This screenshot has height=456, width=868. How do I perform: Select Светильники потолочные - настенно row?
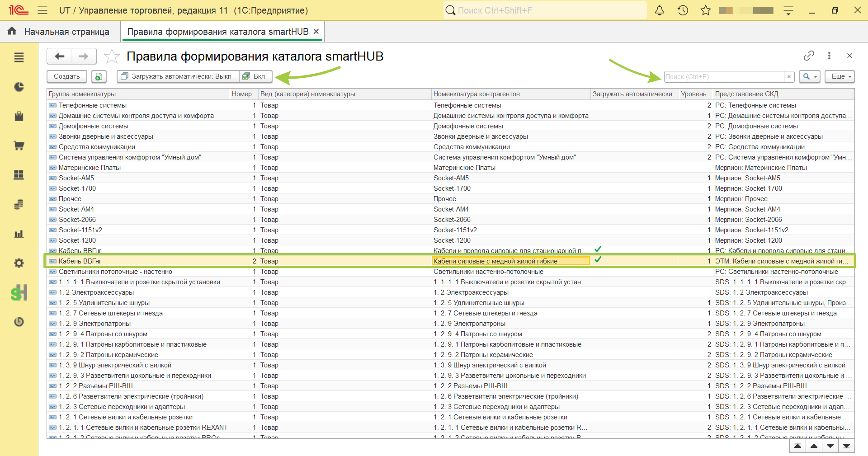click(450, 272)
